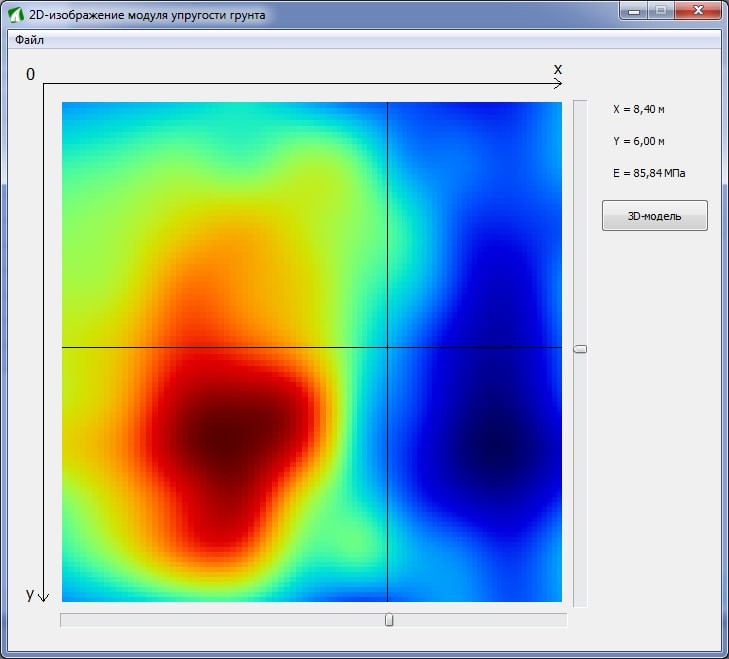Click the window title text
Screen dimensions: 729x659
tap(147, 15)
